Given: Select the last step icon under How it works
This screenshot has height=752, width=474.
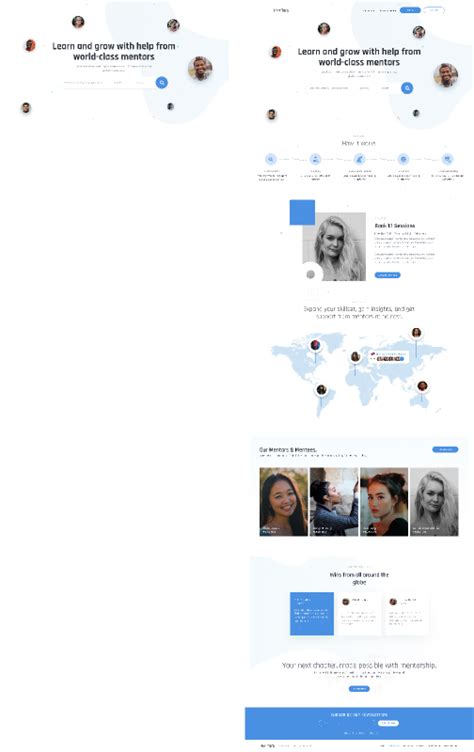Looking at the screenshot, I should pos(448,159).
